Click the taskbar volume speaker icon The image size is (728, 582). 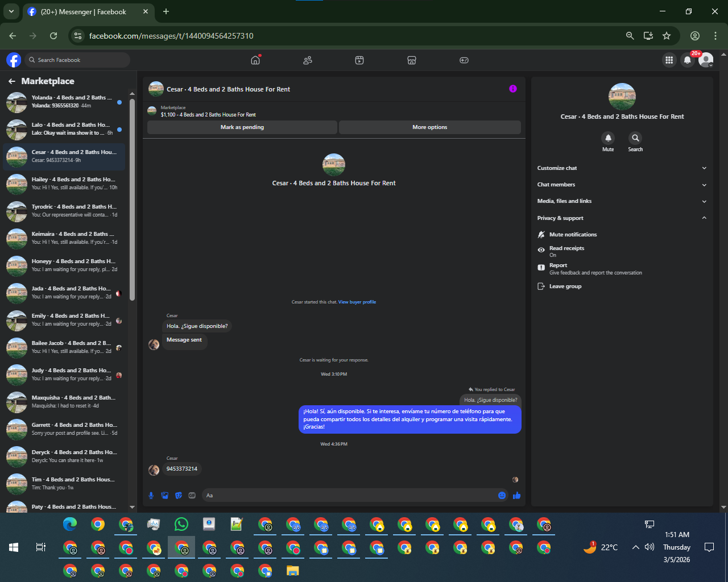650,547
